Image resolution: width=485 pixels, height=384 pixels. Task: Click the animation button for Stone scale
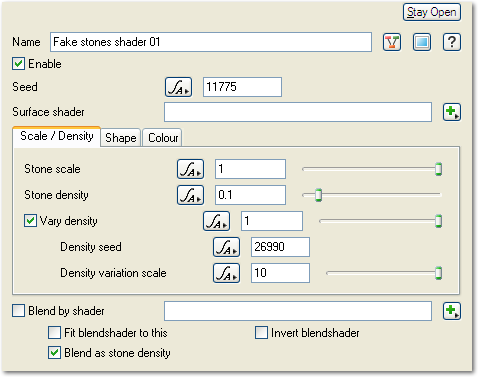click(190, 169)
